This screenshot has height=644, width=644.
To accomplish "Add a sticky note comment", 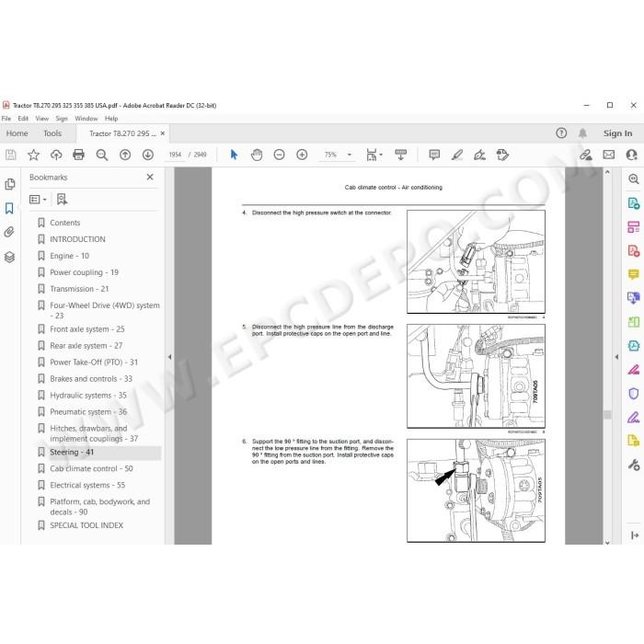I will (434, 155).
